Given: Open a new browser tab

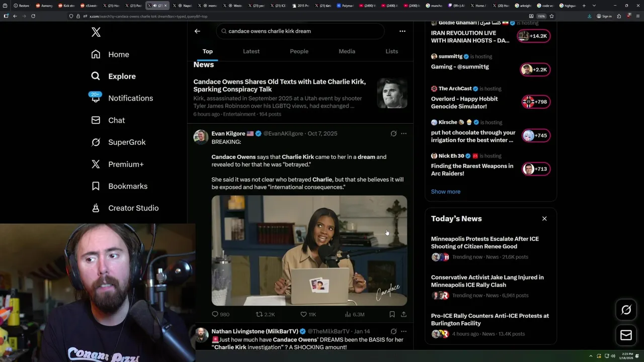Looking at the screenshot, I should pyautogui.click(x=584, y=6).
